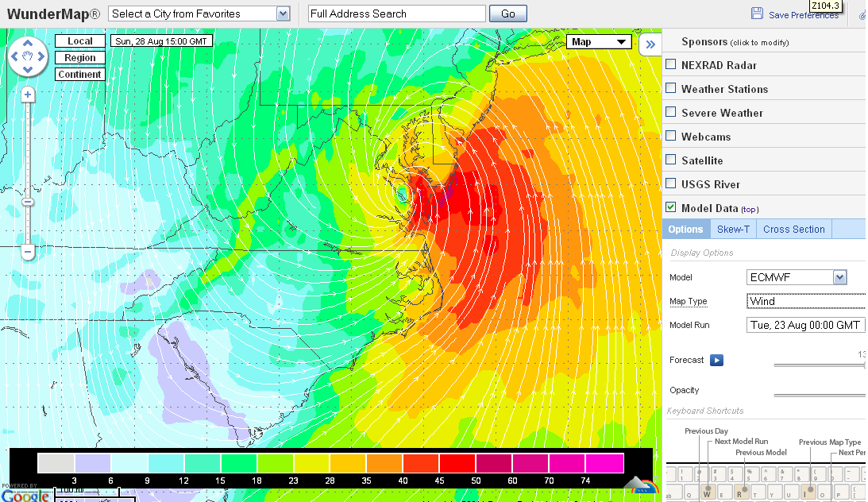Collapse the side panel with double-chevron
This screenshot has height=502, width=868.
click(650, 44)
